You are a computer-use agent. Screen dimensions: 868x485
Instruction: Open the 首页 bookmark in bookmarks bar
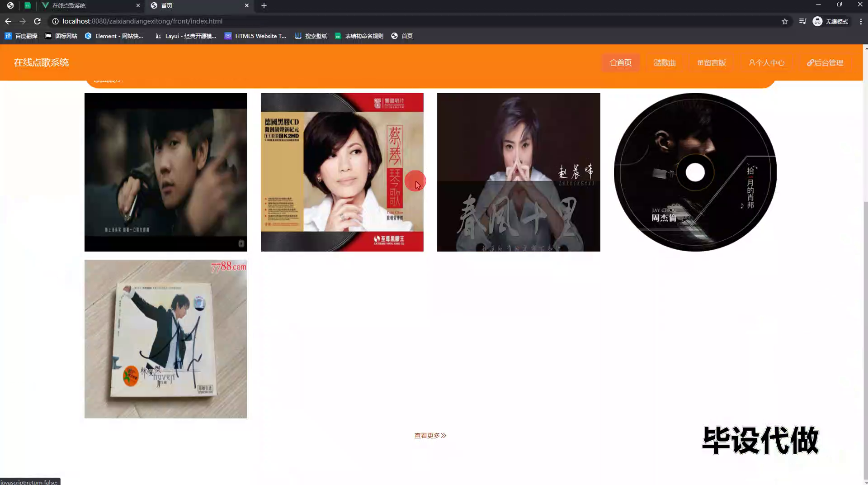pyautogui.click(x=402, y=36)
